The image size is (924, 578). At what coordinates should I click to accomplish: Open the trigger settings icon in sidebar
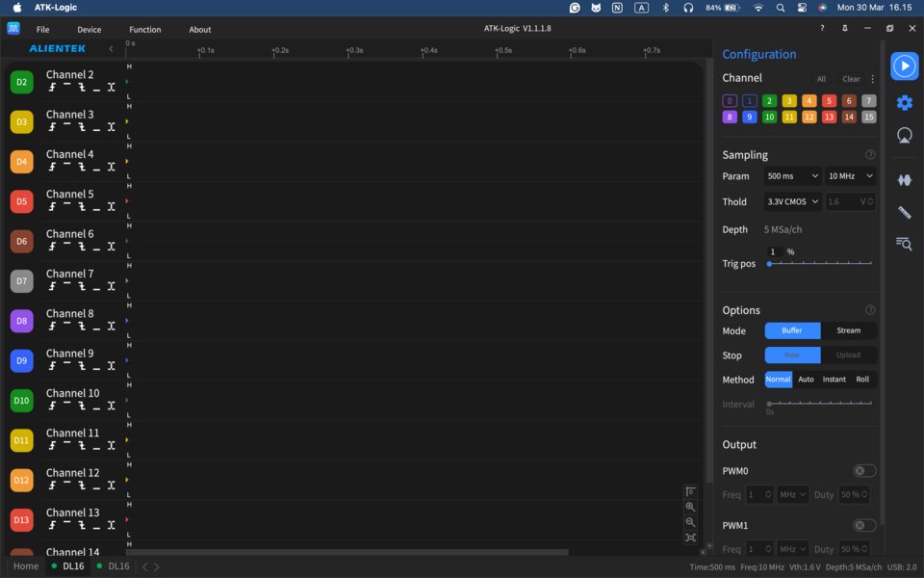904,136
